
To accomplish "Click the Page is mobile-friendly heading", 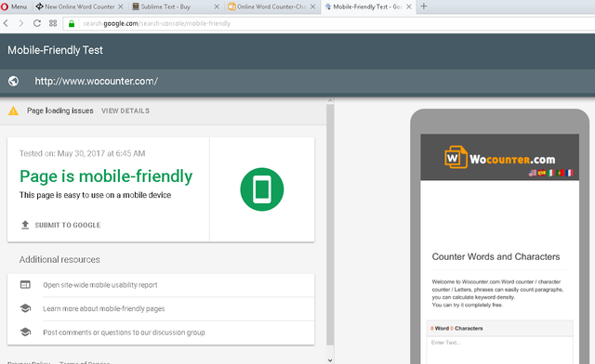I will pos(106,176).
